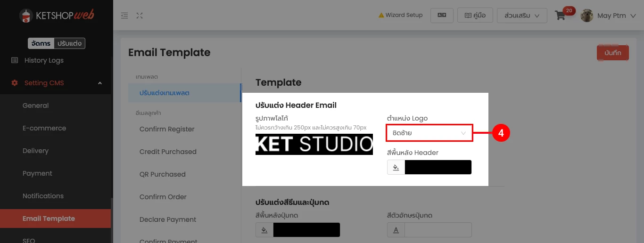Open the ตำแหน่ง Logo dropdown
Screen dimensions: 644x243
(429, 133)
